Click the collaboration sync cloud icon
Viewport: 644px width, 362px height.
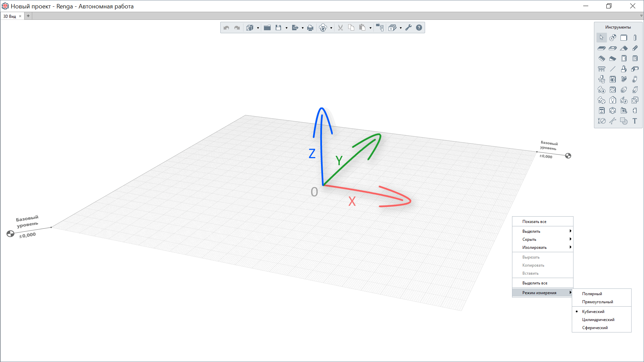pos(323,28)
